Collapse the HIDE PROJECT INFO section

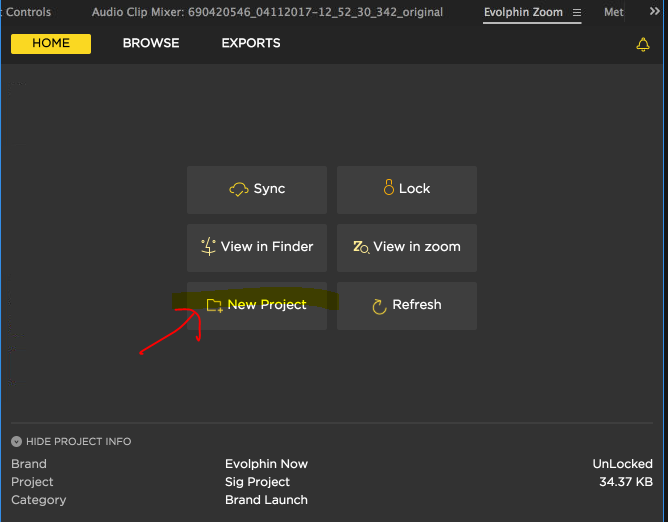(x=17, y=441)
